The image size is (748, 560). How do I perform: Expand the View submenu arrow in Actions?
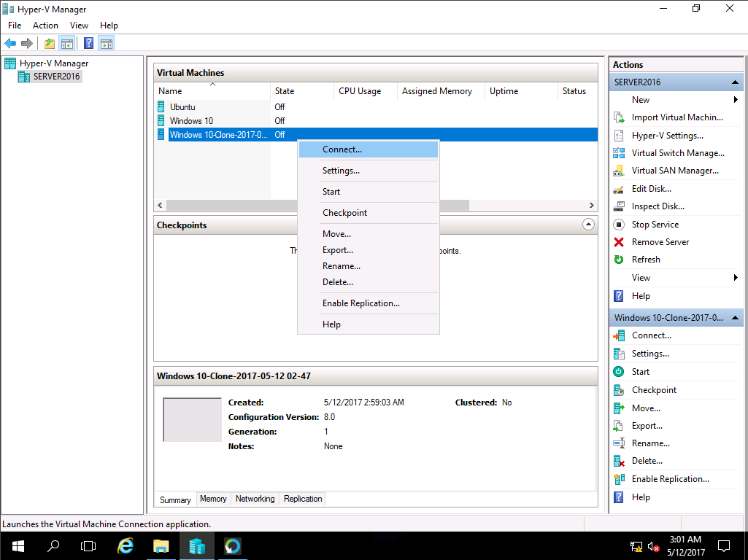[736, 277]
